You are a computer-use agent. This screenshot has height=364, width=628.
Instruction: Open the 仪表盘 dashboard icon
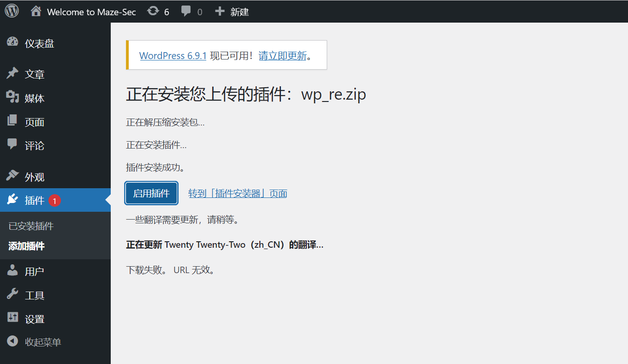(x=12, y=42)
